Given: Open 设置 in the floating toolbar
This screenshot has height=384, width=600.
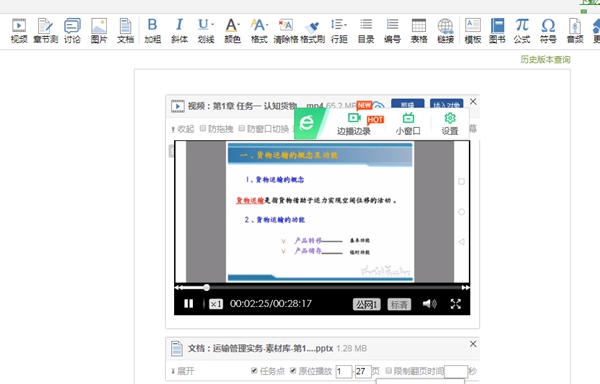Looking at the screenshot, I should [450, 124].
